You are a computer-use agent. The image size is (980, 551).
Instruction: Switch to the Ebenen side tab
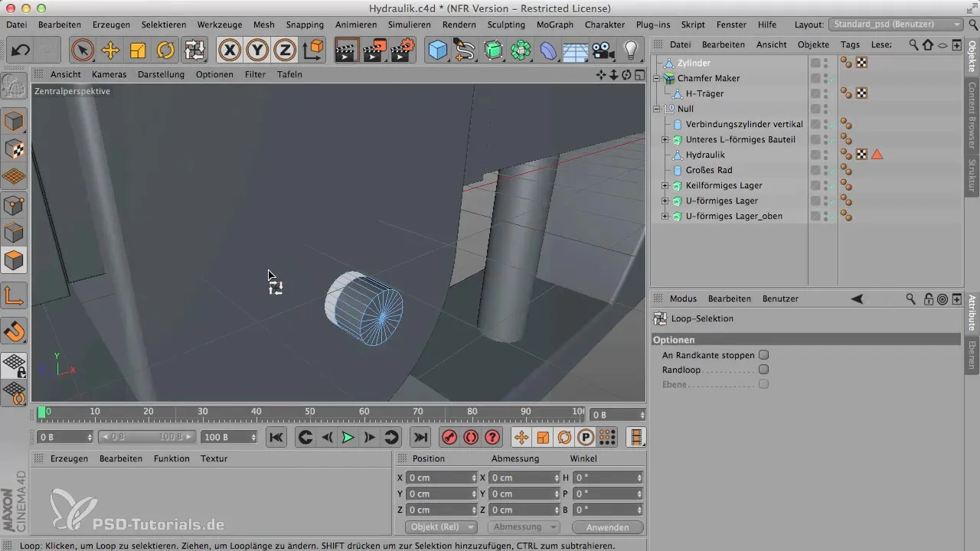[972, 355]
